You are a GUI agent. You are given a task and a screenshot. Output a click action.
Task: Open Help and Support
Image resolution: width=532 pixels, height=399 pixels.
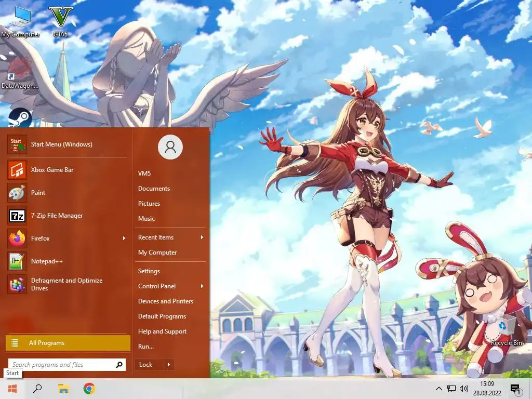coord(162,331)
